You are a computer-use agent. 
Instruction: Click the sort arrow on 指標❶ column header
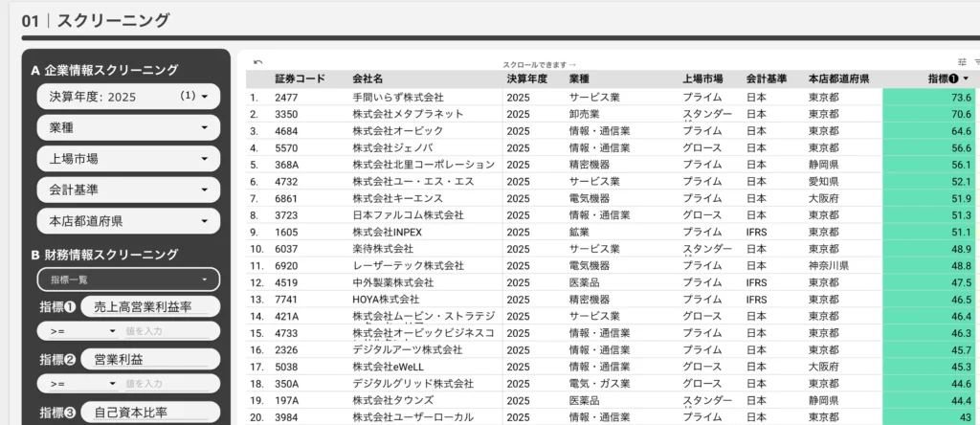click(x=967, y=79)
